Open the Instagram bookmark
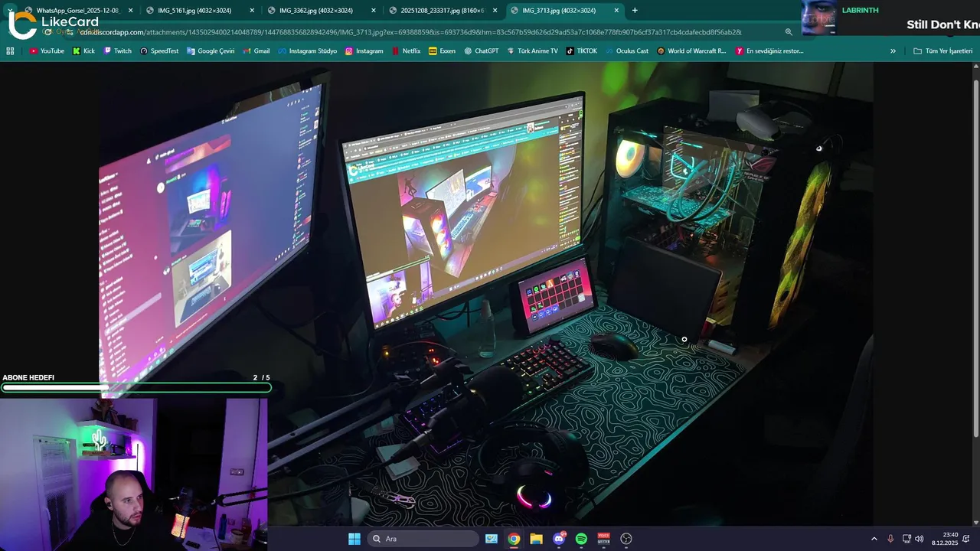 coord(364,51)
